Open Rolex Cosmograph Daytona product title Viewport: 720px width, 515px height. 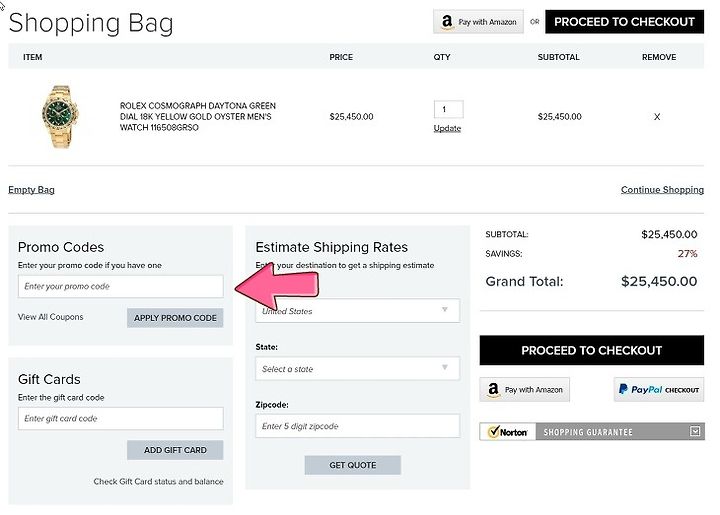tap(198, 117)
